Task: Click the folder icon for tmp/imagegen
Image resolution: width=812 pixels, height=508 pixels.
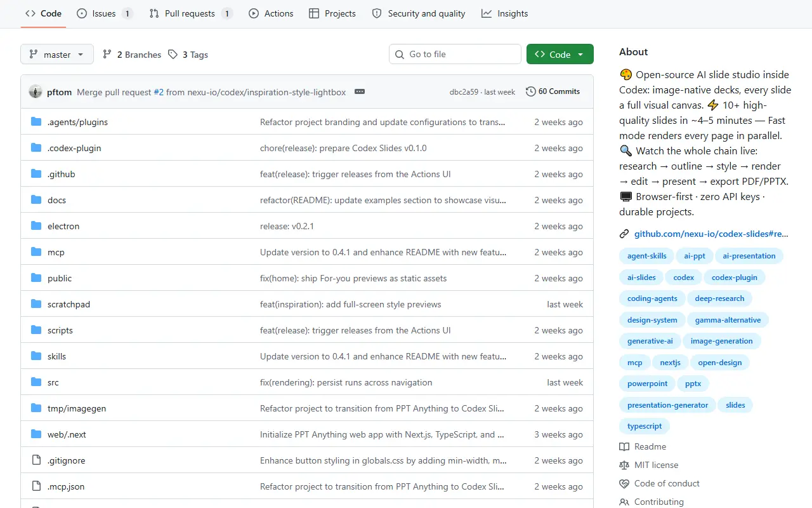Action: click(x=36, y=408)
